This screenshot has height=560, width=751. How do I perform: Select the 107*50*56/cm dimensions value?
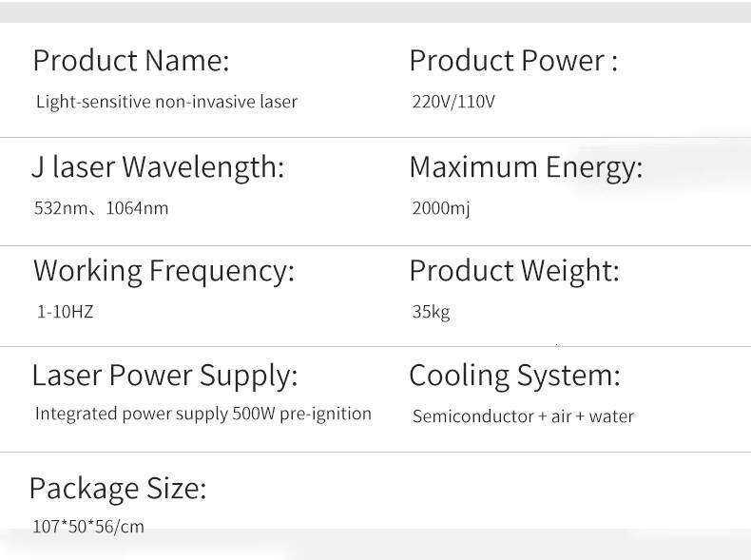(x=88, y=527)
